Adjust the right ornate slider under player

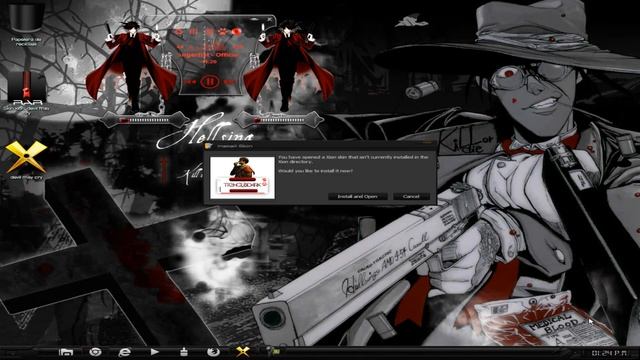(280, 120)
